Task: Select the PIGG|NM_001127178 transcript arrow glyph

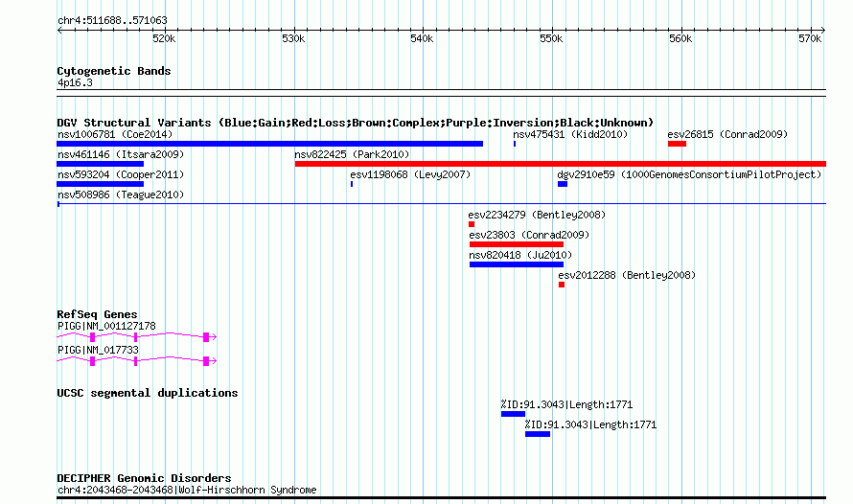Action: click(x=136, y=337)
